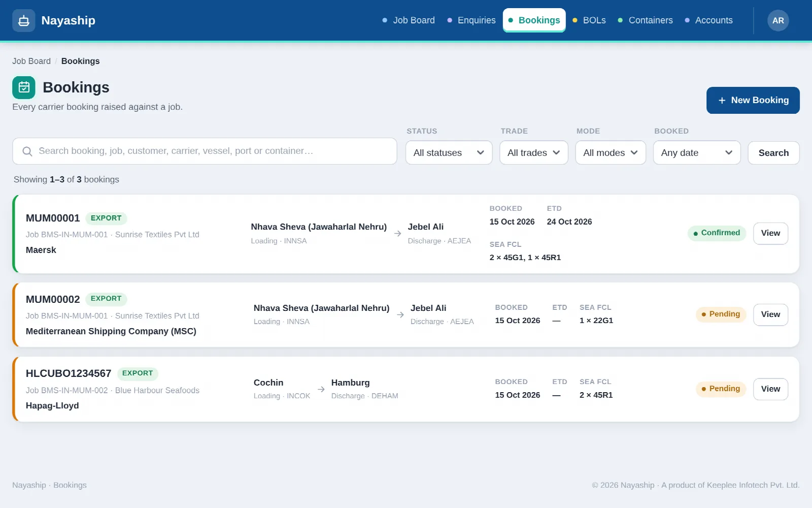812x508 pixels.
Task: Click the Nayaship ship logo icon
Action: pos(24,21)
